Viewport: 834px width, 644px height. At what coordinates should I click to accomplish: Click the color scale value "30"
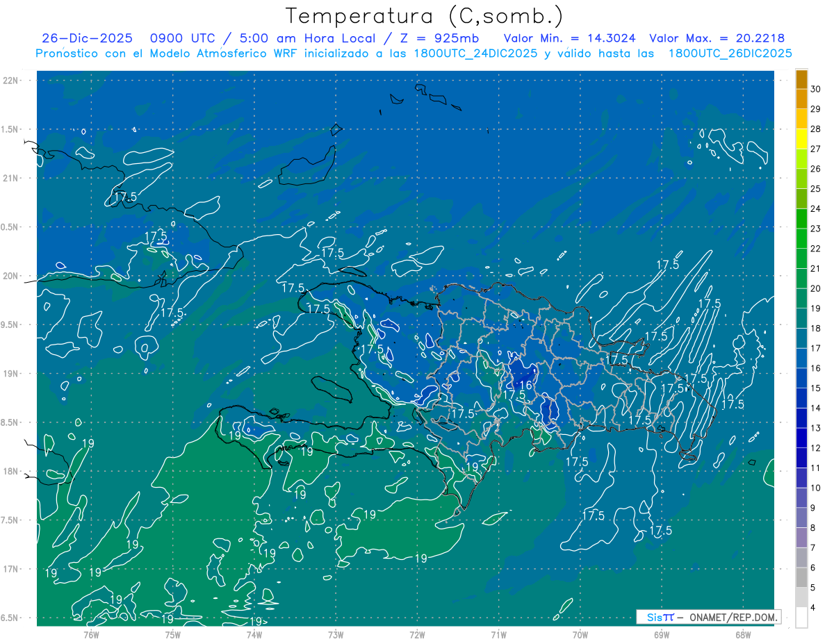(816, 89)
